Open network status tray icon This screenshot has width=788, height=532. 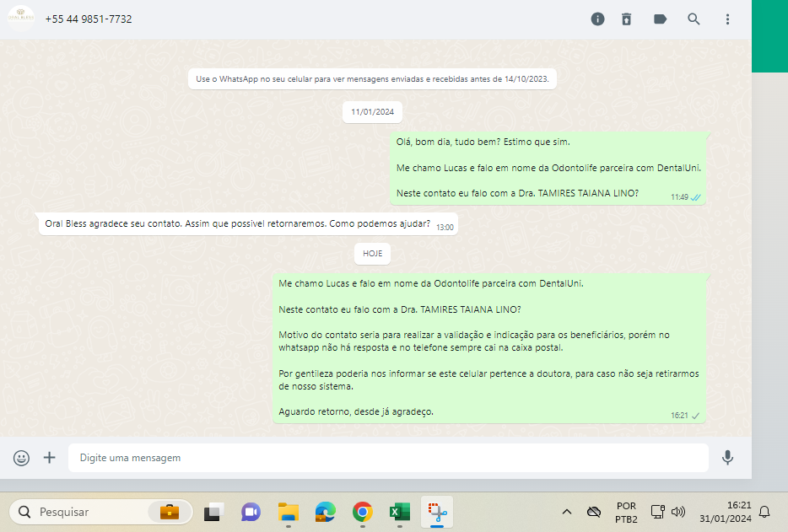pyautogui.click(x=658, y=512)
